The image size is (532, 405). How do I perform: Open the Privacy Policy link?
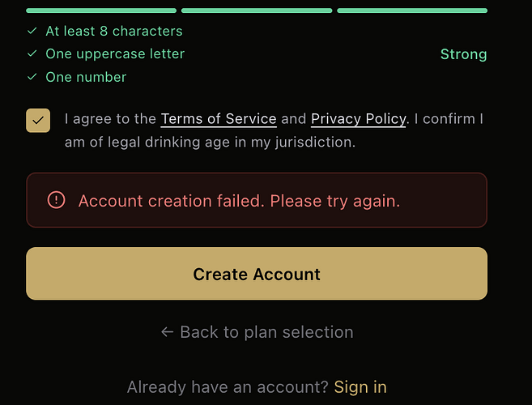(x=358, y=119)
